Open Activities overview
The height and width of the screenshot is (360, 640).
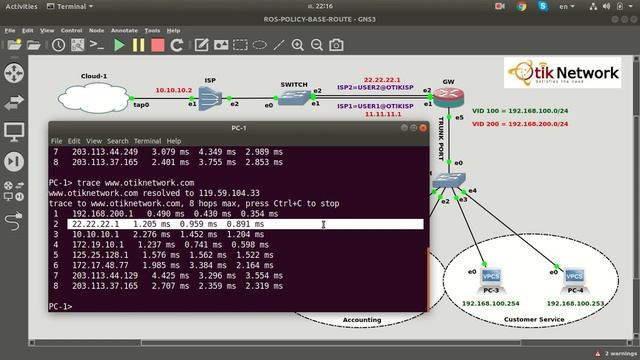[21, 6]
